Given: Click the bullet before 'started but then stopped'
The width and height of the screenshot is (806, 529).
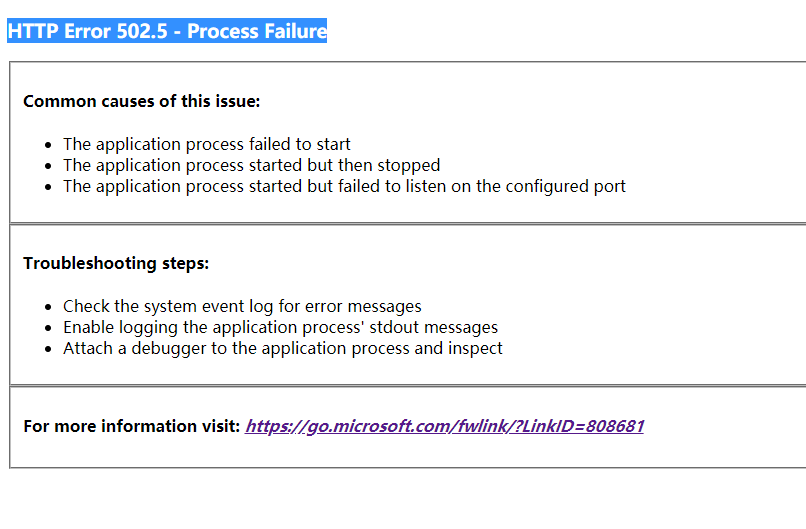Looking at the screenshot, I should (49, 166).
